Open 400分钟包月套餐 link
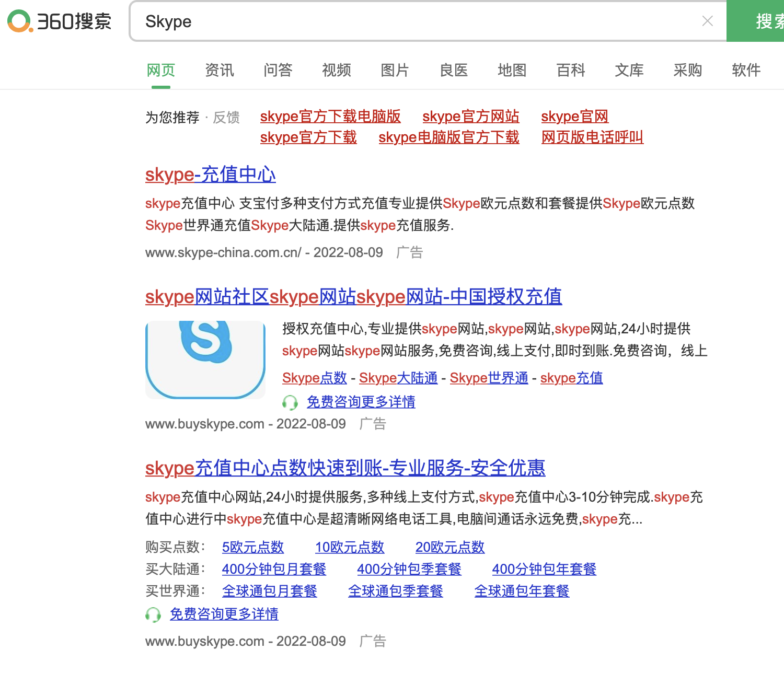The image size is (784, 673). pos(274,569)
